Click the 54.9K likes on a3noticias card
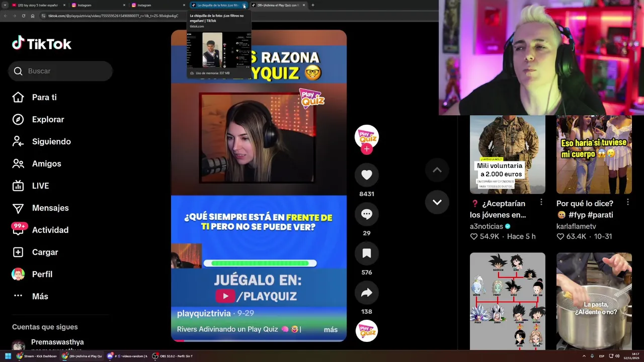This screenshot has height=362, width=644. pos(485,236)
